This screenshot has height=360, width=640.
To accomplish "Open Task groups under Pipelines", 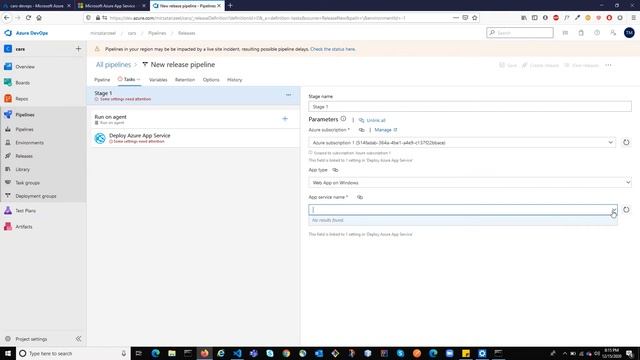I will pyautogui.click(x=27, y=183).
